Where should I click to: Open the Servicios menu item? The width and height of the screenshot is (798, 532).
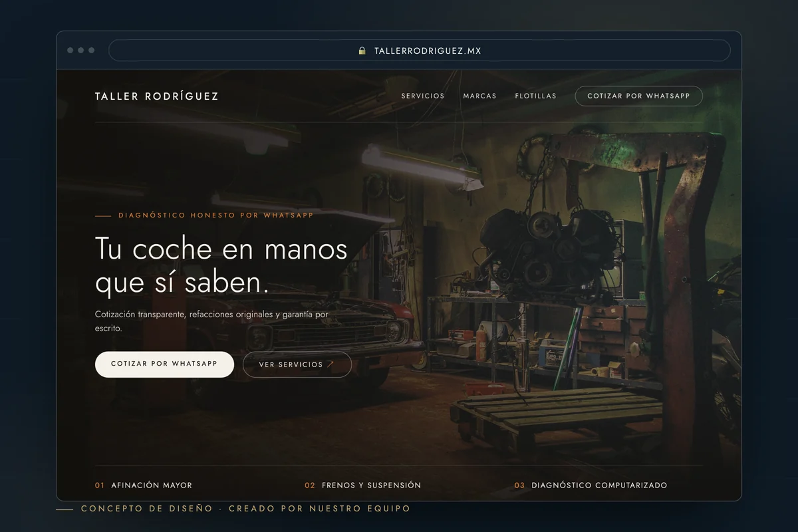(423, 96)
